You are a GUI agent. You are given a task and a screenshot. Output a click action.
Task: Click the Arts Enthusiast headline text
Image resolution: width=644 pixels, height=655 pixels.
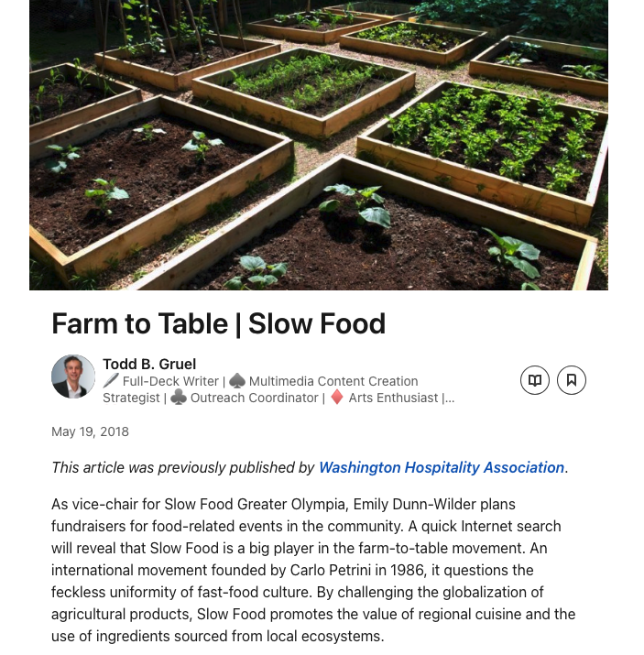[x=393, y=398]
